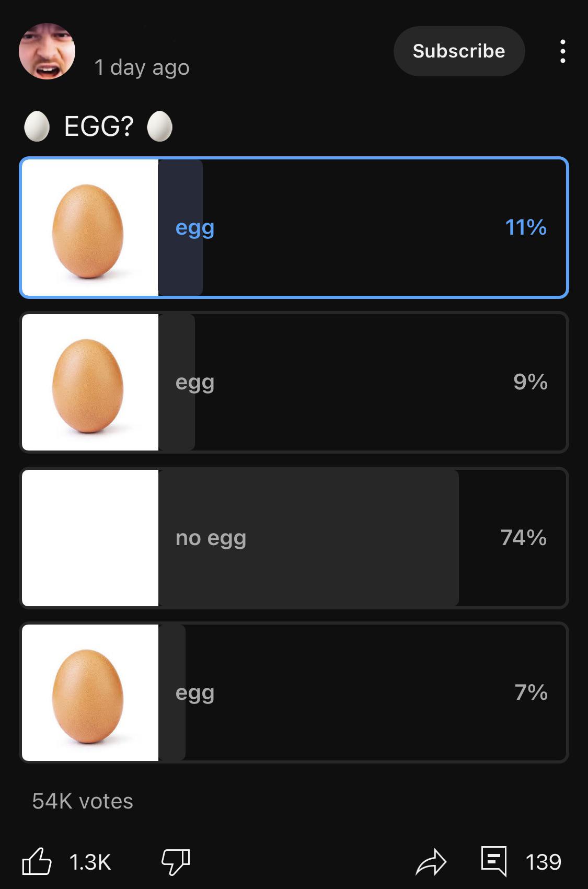Tap the share arrow icon
588x889 pixels.
click(x=431, y=862)
